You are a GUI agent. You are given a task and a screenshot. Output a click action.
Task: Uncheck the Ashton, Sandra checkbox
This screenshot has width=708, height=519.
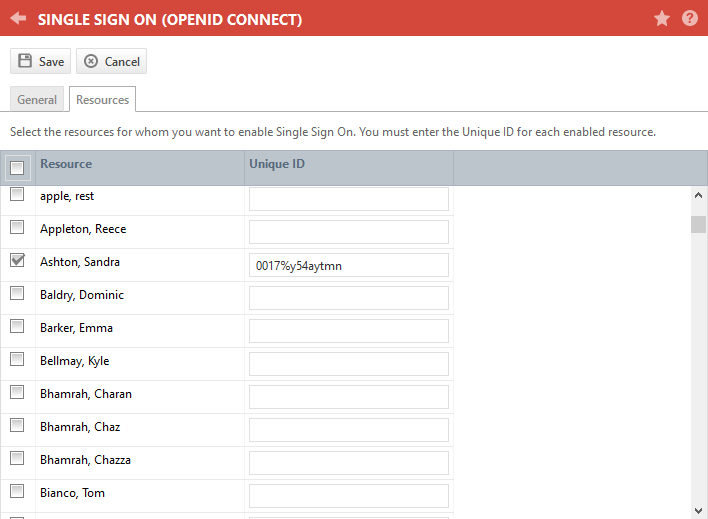(x=17, y=260)
